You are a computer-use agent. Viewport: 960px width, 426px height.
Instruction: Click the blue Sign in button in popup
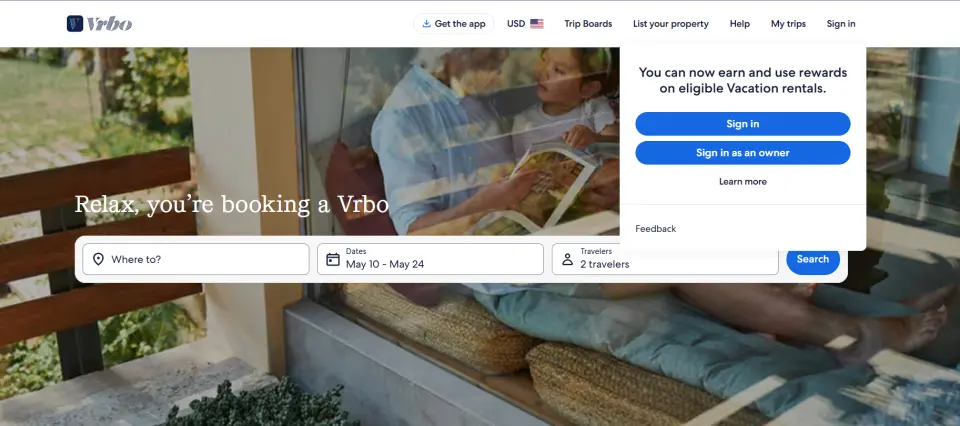(743, 124)
